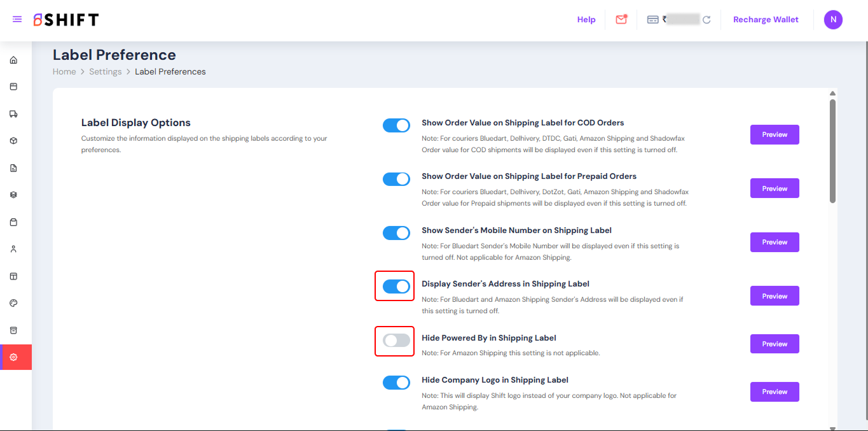Click the document icon in sidebar
This screenshot has height=431, width=868.
click(x=13, y=168)
